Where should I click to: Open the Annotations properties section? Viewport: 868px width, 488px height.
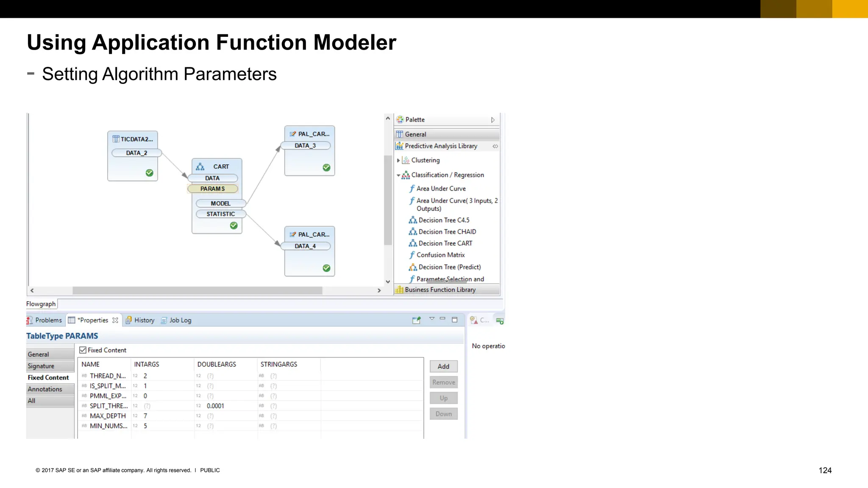[45, 389]
